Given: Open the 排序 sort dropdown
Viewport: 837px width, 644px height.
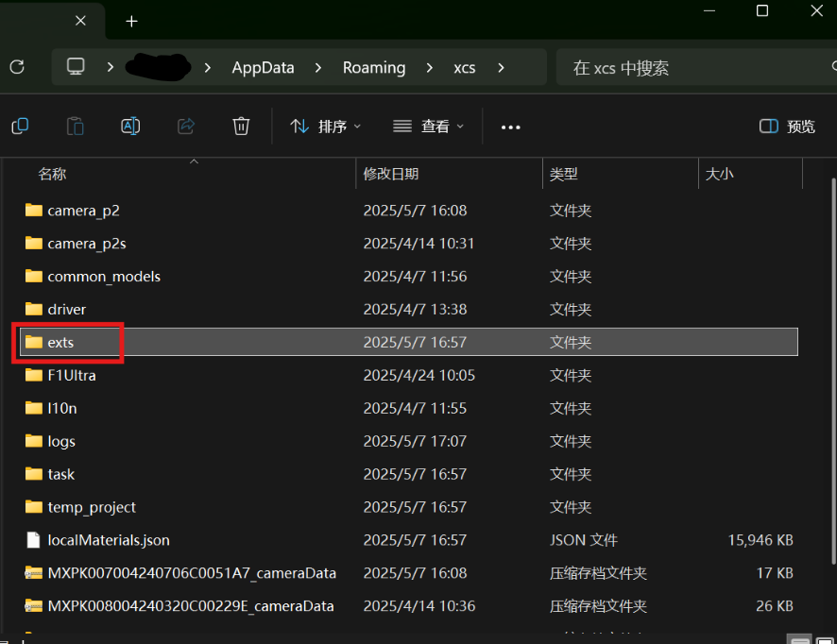Looking at the screenshot, I should [326, 127].
